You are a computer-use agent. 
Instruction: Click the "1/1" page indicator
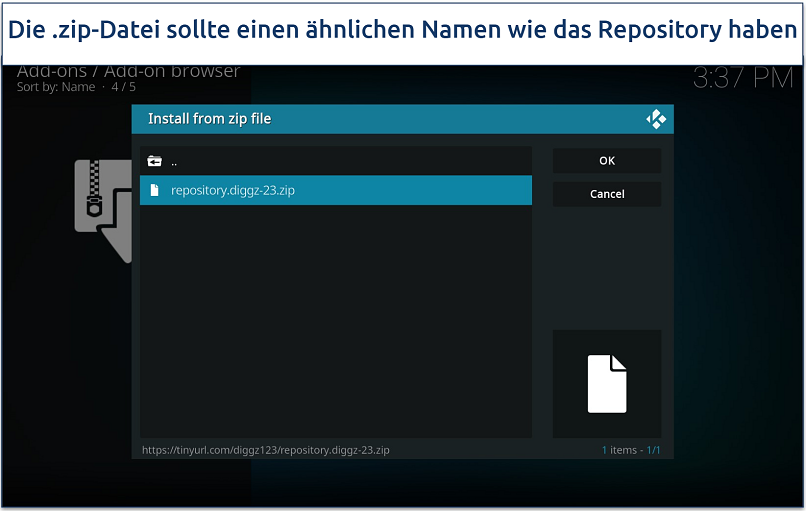pyautogui.click(x=653, y=450)
